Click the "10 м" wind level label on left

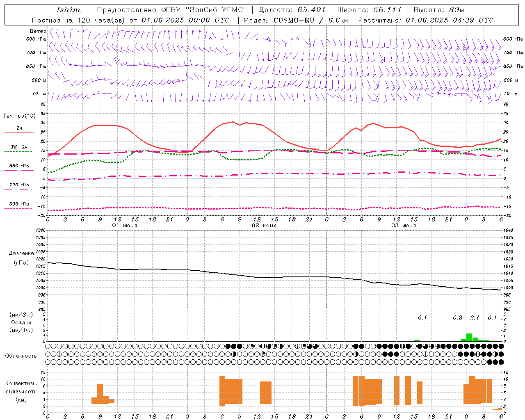[x=39, y=94]
